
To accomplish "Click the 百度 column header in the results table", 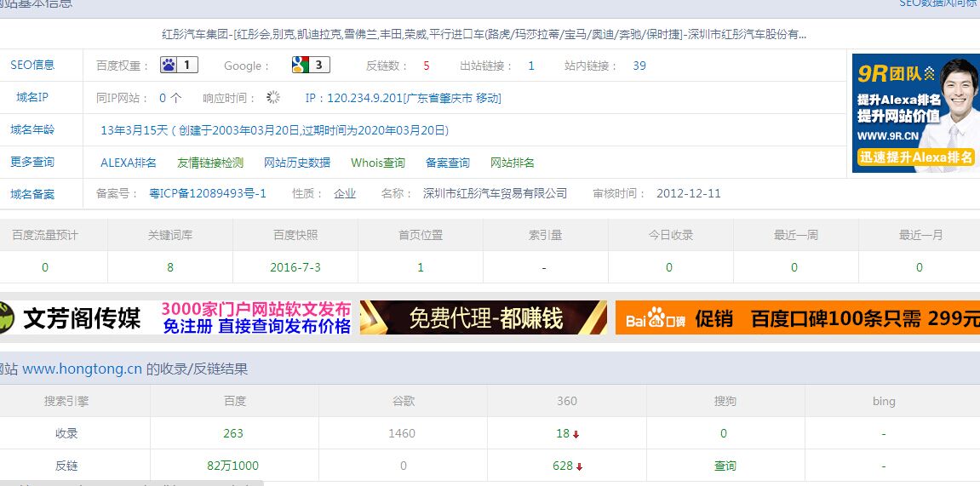I will pos(235,401).
